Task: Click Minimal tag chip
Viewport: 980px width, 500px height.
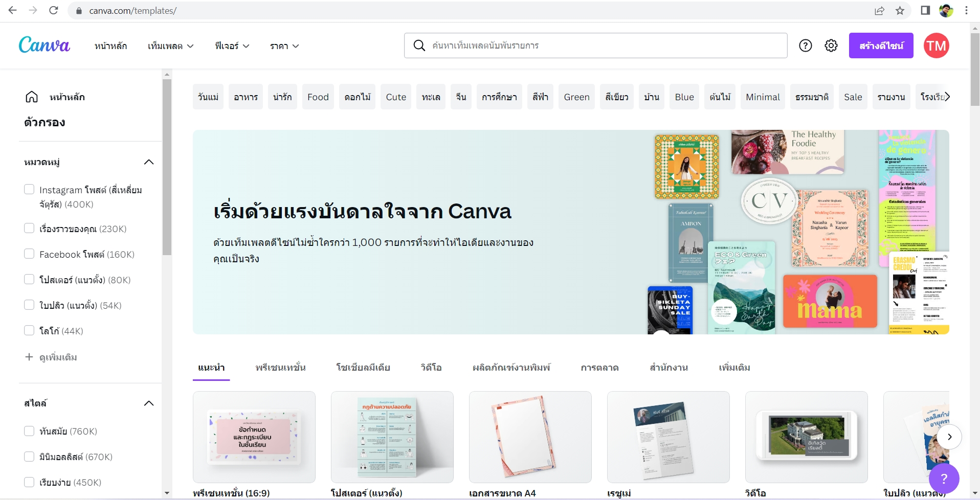Action: coord(763,97)
